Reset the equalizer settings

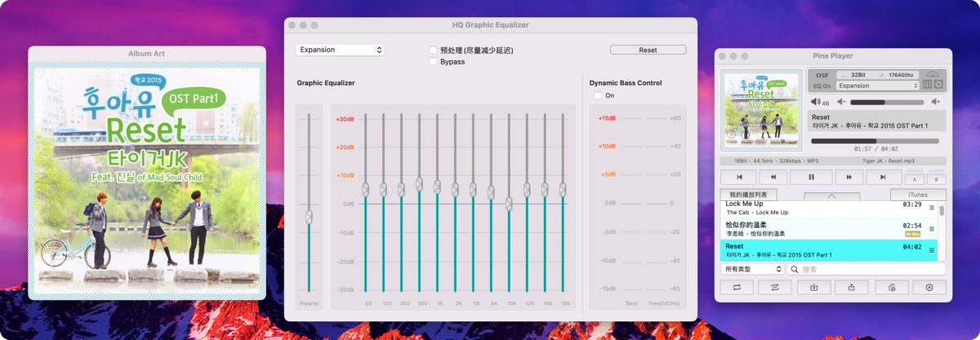click(x=648, y=50)
